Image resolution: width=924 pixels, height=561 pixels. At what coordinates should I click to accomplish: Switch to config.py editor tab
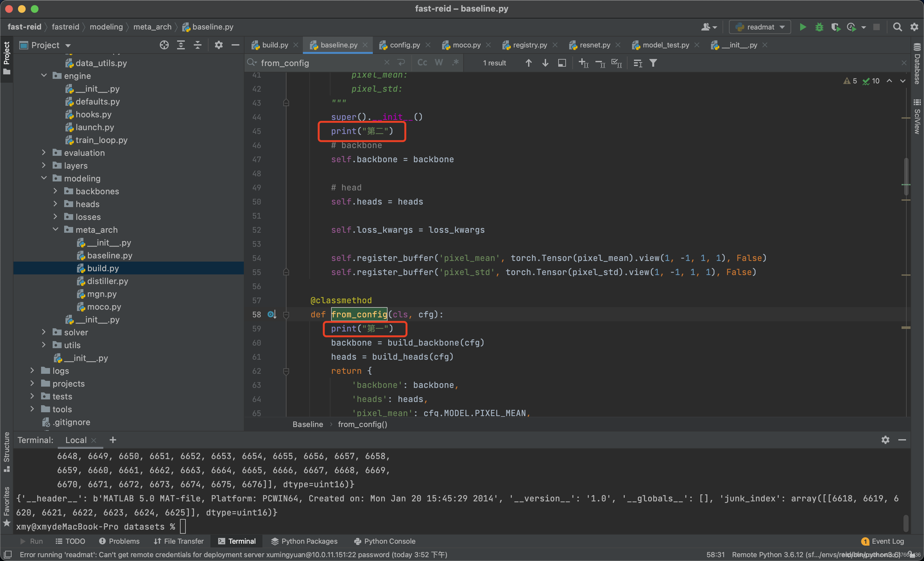(x=404, y=45)
